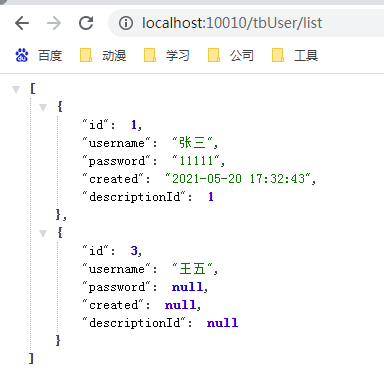Click the null created value
384x383 pixels.
coord(180,305)
